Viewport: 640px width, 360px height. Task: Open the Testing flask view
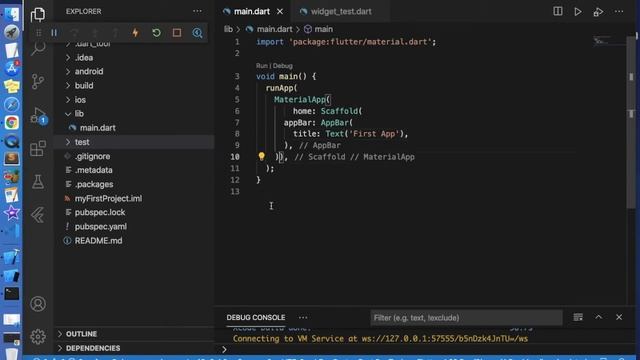38,182
